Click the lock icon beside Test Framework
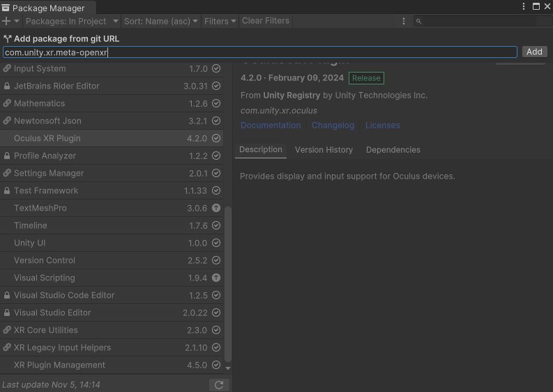553x392 pixels. [7, 190]
